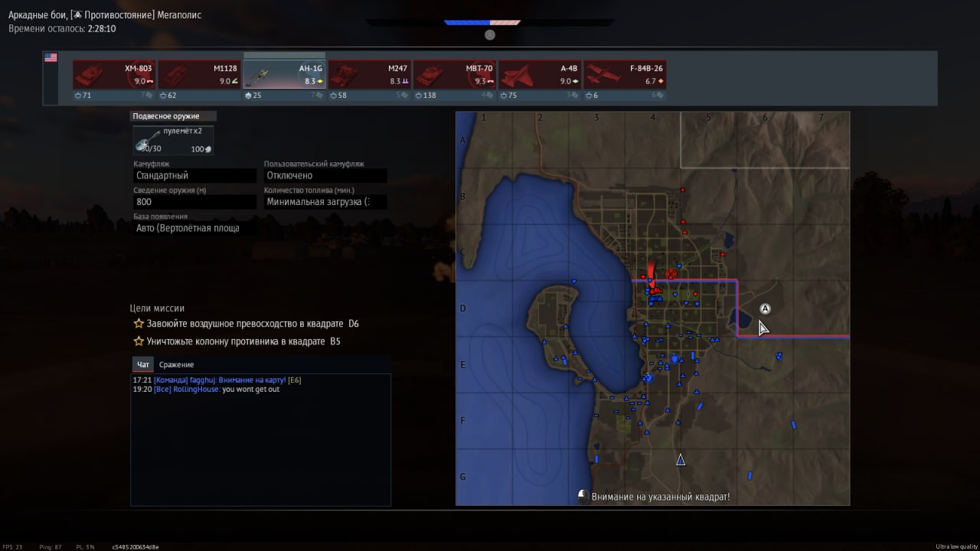Click the FPS: 23 indicator
Image resolution: width=980 pixels, height=551 pixels.
tap(12, 546)
